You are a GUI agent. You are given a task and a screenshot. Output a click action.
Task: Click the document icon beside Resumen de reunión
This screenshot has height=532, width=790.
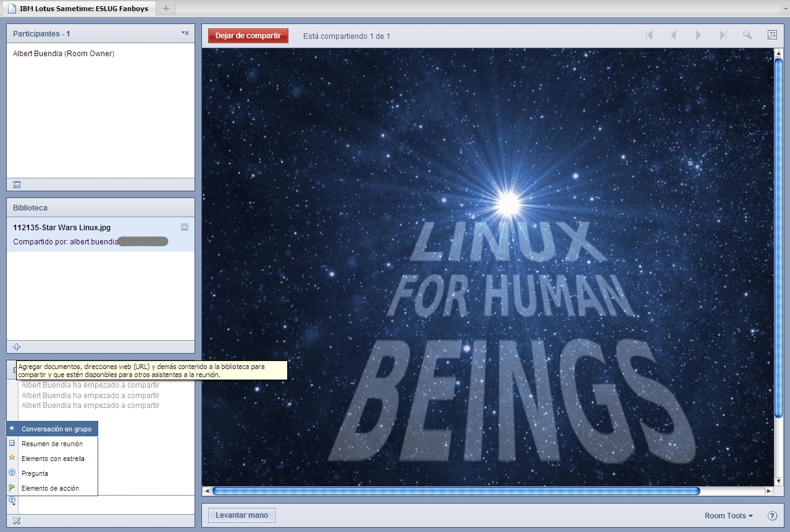12,443
